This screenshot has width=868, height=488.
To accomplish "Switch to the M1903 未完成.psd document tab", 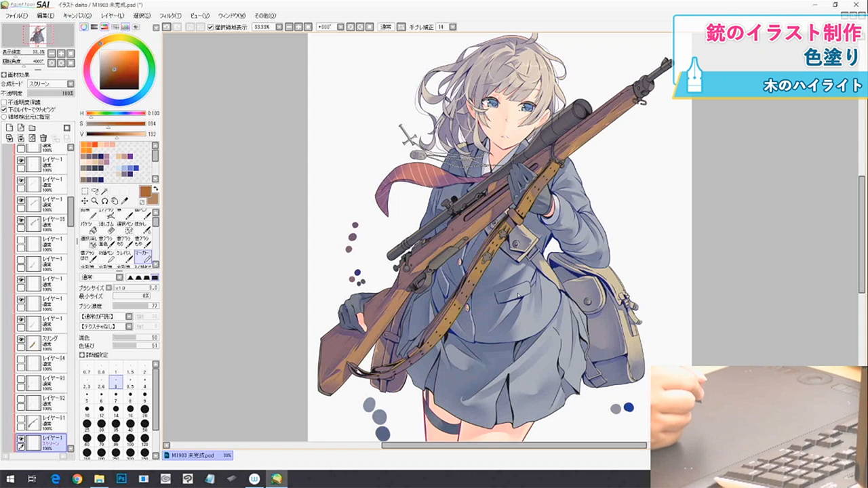I will [x=197, y=455].
